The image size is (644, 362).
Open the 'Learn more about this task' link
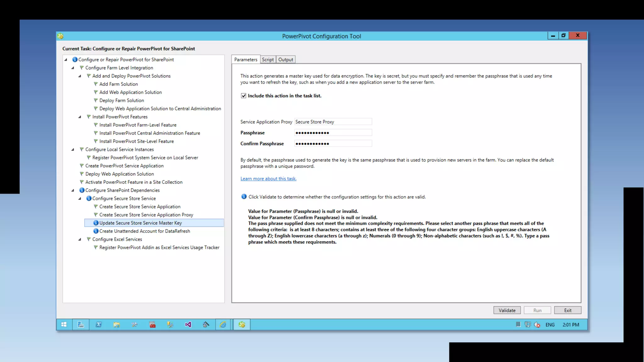pos(268,179)
